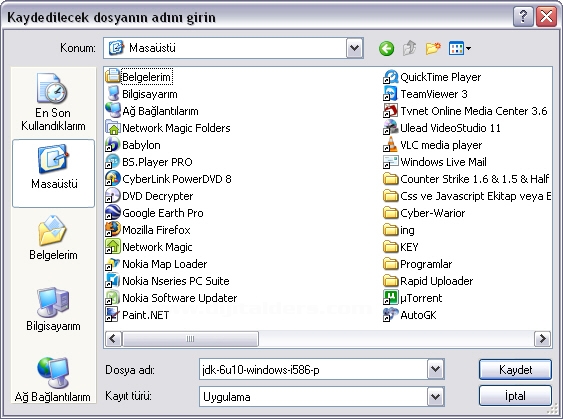This screenshot has height=419, width=563.
Task: Select the Network Magic shortcut icon
Action: pos(113,247)
